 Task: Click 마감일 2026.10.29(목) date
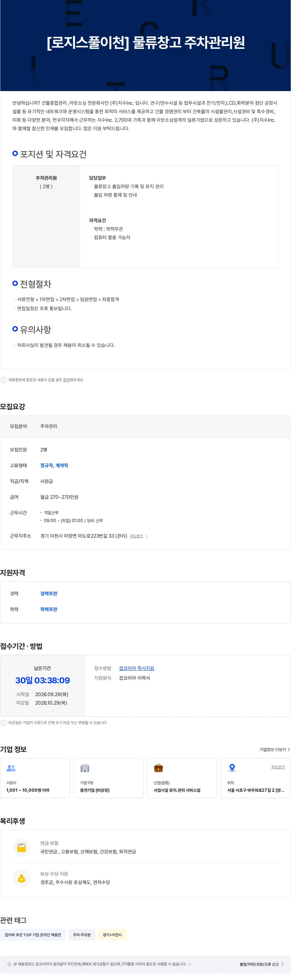[51, 703]
